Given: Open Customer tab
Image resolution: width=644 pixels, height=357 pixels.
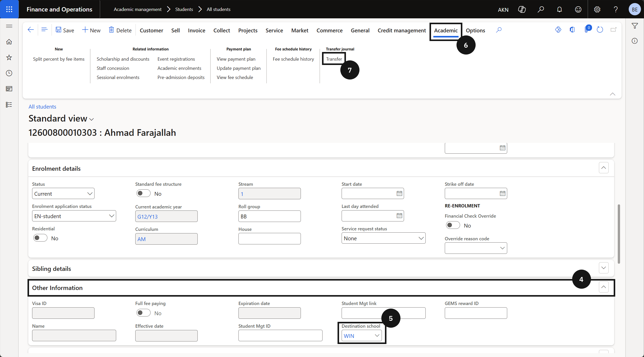Looking at the screenshot, I should pyautogui.click(x=151, y=30).
